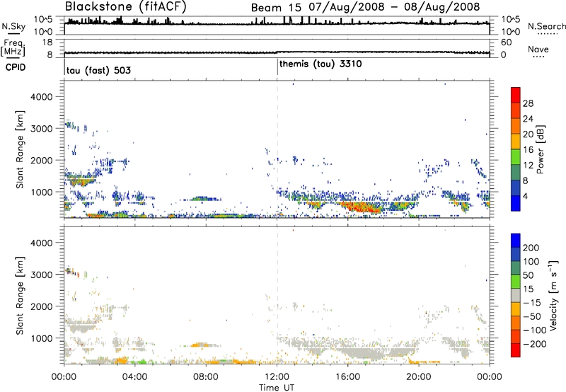Image resolution: width=566 pixels, height=392 pixels.
Task: Click the 'Blackstone (fitACF)' plot title
Action: click(x=125, y=6)
